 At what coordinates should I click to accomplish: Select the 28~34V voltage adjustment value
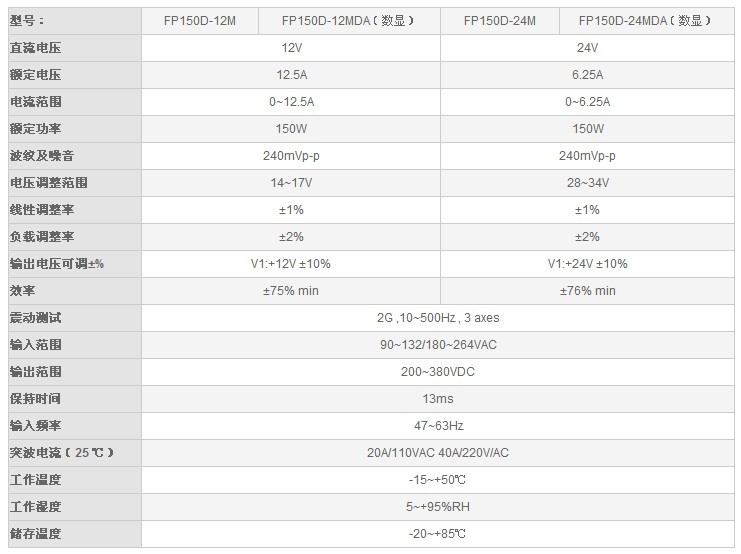pos(587,182)
